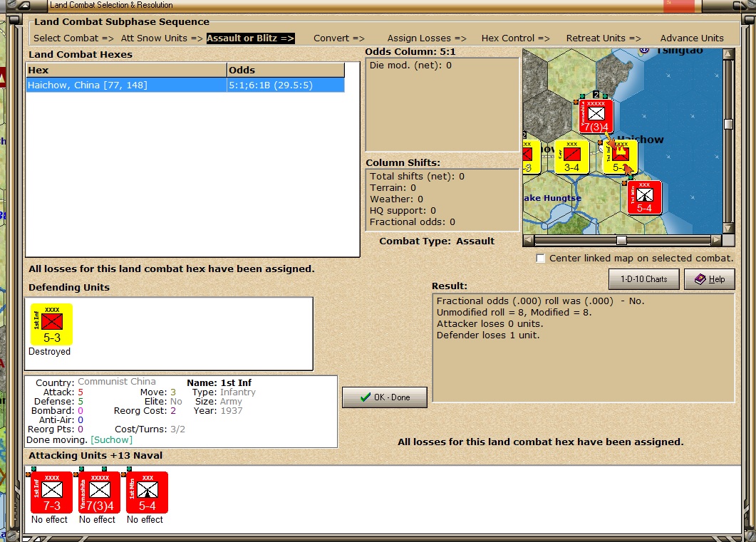Screen dimensions: 756x542
Task: Click the odds cell 5:1;6:1B (29.5:5)
Action: tap(286, 85)
